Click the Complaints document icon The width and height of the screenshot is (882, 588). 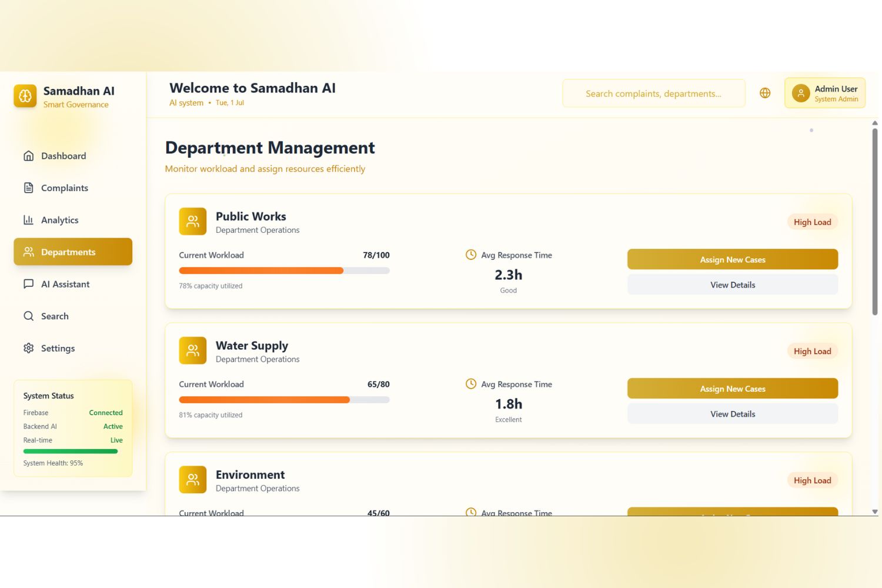tap(28, 188)
